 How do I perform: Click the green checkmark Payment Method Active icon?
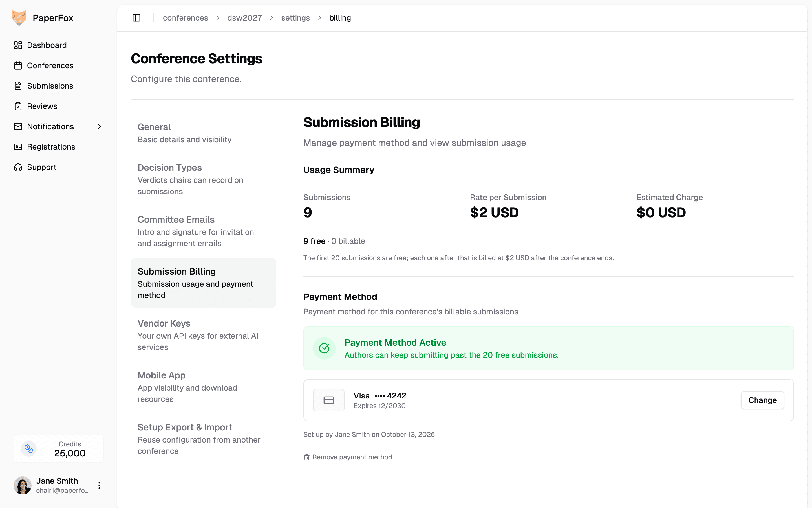tap(324, 348)
